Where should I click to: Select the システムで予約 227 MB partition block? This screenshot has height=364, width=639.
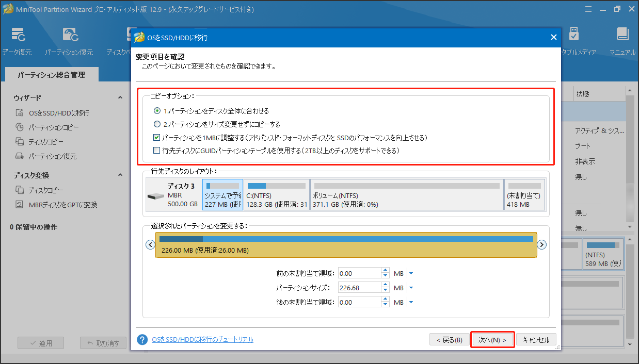222,195
